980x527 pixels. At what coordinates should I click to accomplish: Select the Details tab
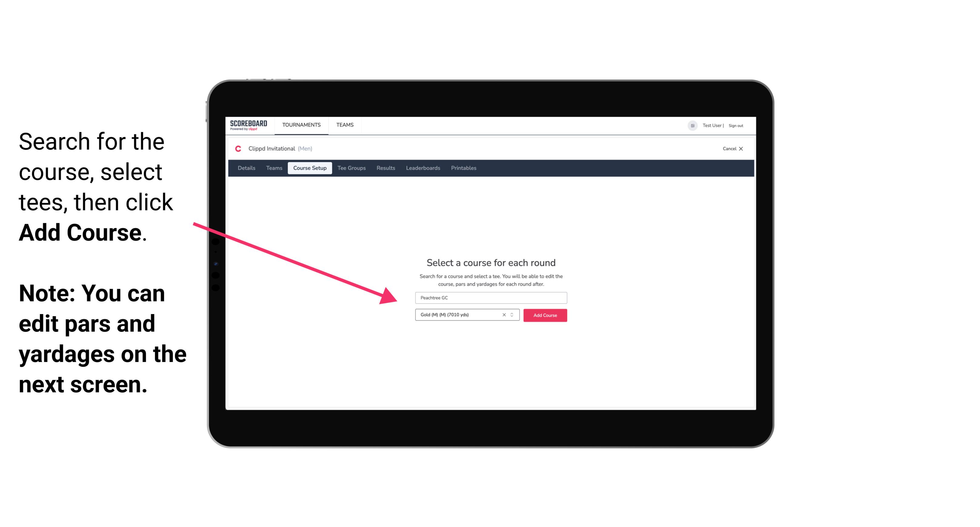(x=246, y=168)
